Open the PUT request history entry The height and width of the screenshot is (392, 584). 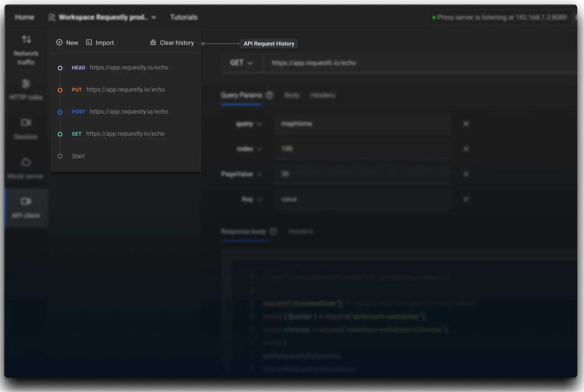pos(118,90)
